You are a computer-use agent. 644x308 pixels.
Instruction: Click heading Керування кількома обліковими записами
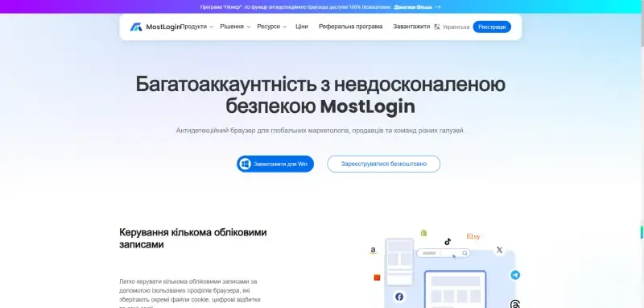click(x=193, y=238)
